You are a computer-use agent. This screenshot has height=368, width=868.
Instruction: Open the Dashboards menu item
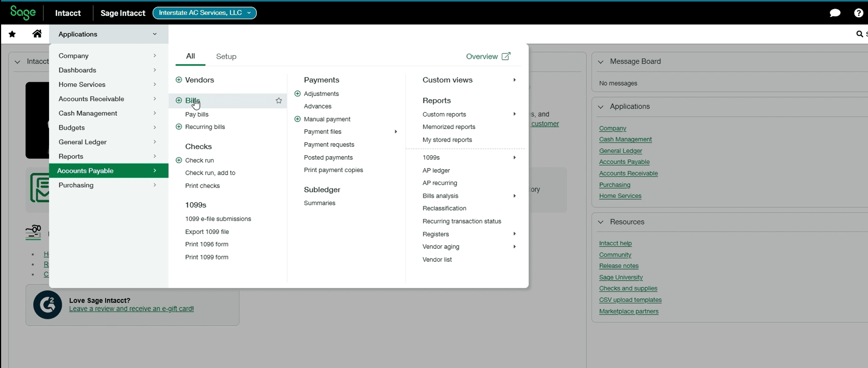(109, 70)
